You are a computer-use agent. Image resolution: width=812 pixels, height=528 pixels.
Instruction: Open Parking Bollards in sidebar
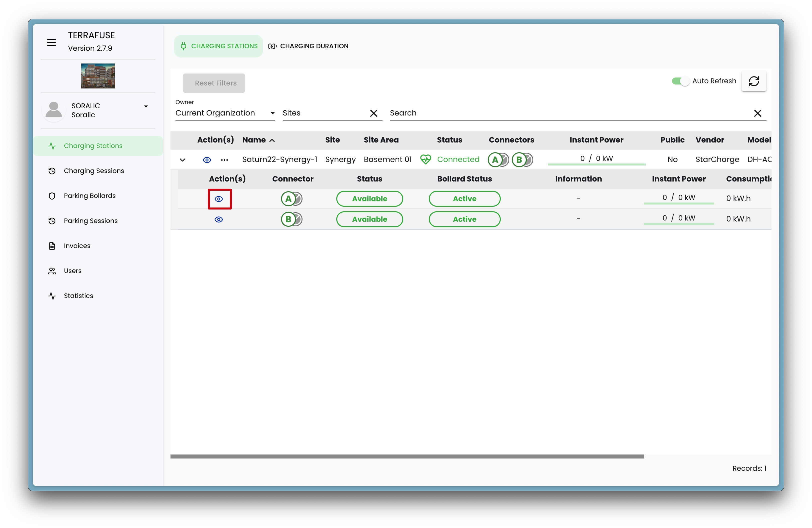click(x=89, y=196)
